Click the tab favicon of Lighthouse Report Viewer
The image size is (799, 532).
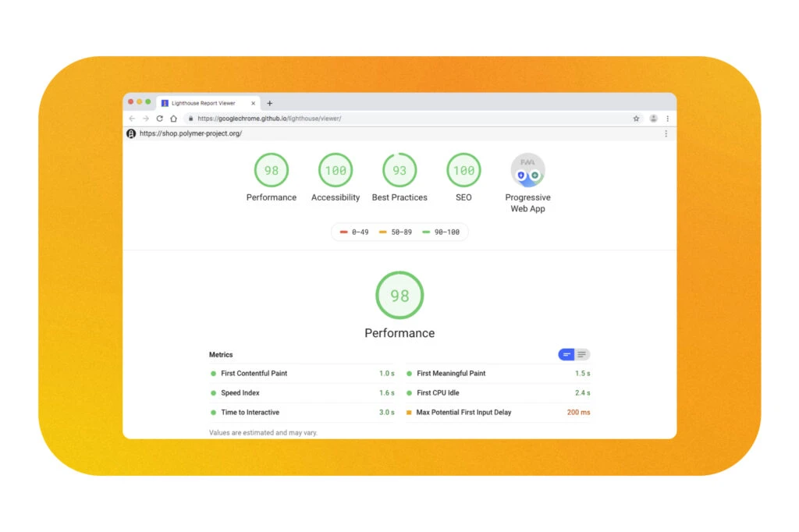click(x=165, y=103)
